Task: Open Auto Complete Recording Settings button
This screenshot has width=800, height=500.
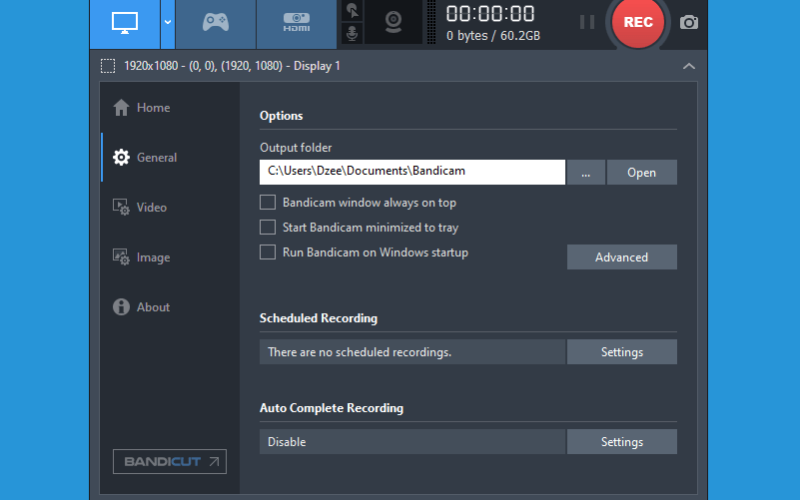Action: pos(622,442)
